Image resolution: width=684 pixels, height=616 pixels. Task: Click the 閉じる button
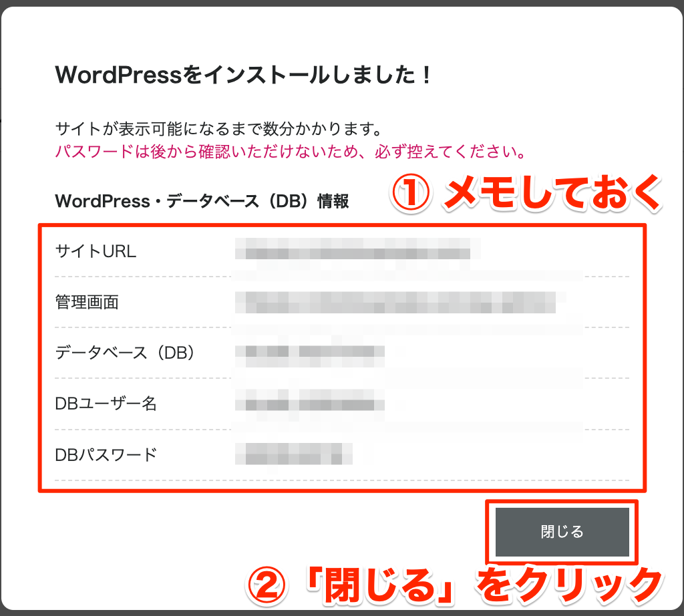[562, 532]
